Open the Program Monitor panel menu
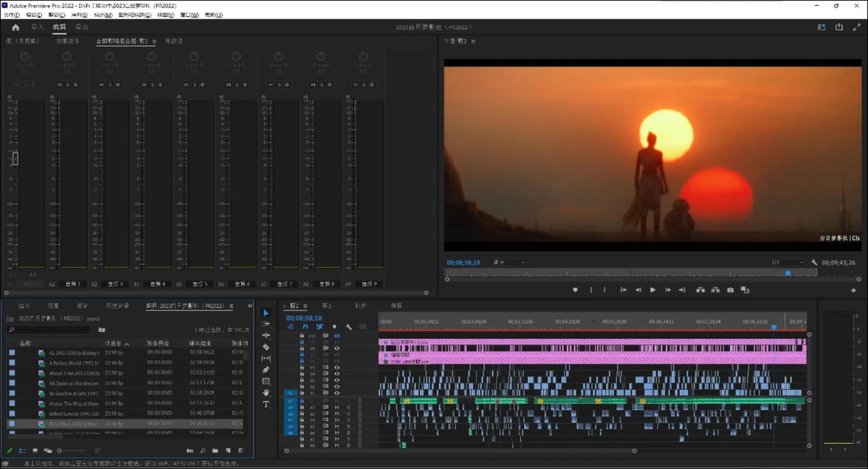 click(x=473, y=42)
